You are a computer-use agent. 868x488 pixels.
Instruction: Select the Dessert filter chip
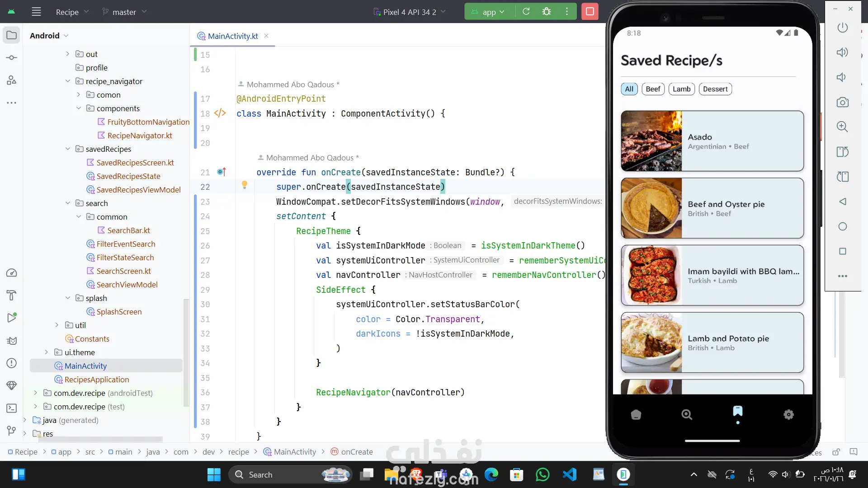[x=715, y=89]
